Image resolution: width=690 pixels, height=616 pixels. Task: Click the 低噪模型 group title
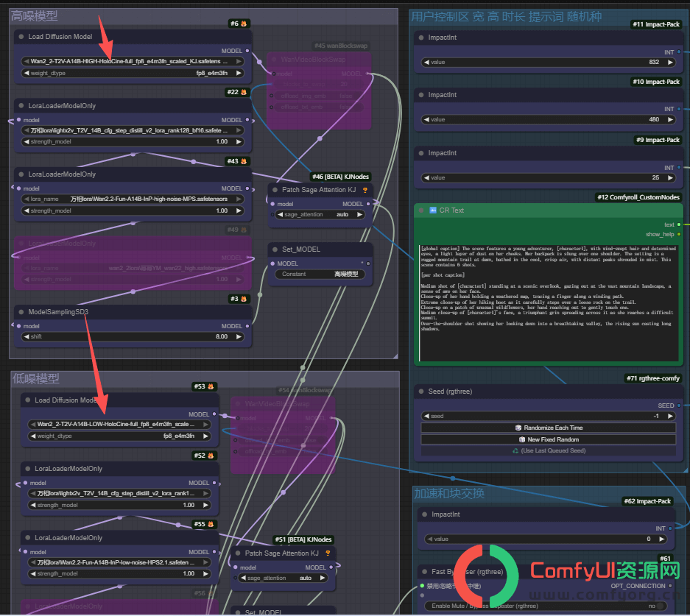tap(35, 378)
